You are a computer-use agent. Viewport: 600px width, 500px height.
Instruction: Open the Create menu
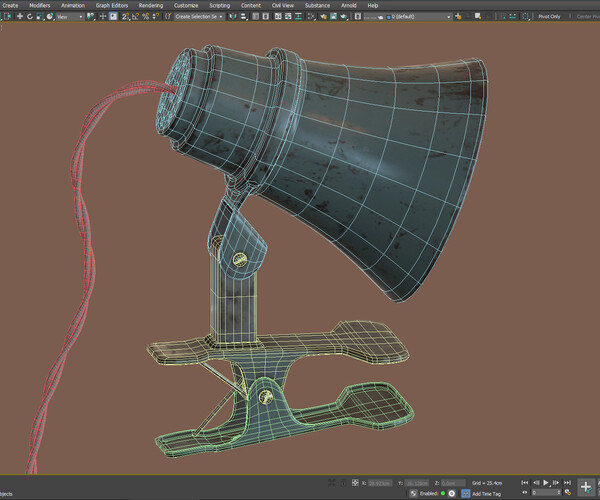point(10,5)
